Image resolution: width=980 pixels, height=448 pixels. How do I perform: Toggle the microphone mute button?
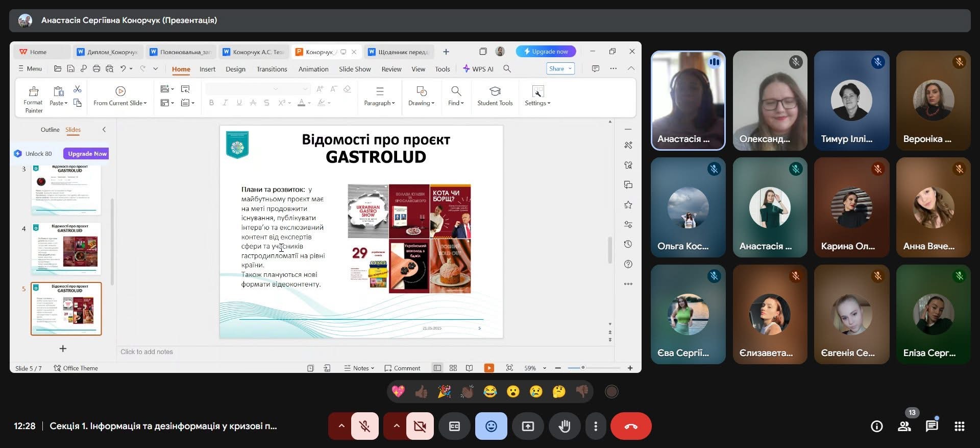[x=365, y=426]
